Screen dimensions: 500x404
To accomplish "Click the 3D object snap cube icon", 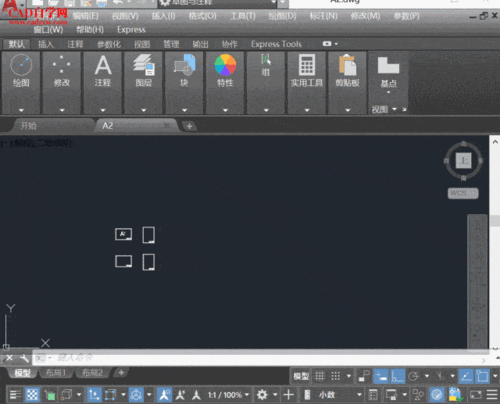I will [66, 395].
